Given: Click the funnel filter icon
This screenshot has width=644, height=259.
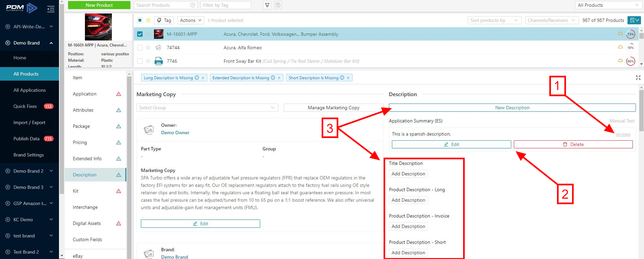Looking at the screenshot, I should point(267,5).
